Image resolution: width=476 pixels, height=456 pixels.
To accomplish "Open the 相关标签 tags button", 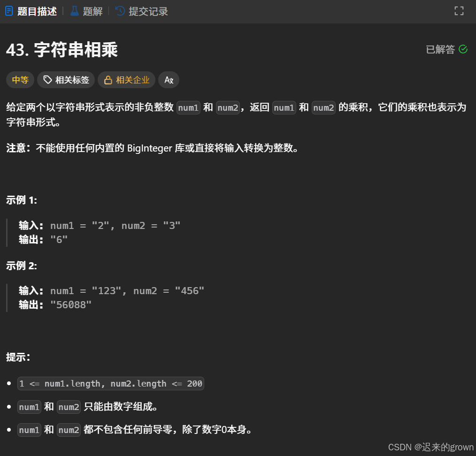I will point(66,80).
